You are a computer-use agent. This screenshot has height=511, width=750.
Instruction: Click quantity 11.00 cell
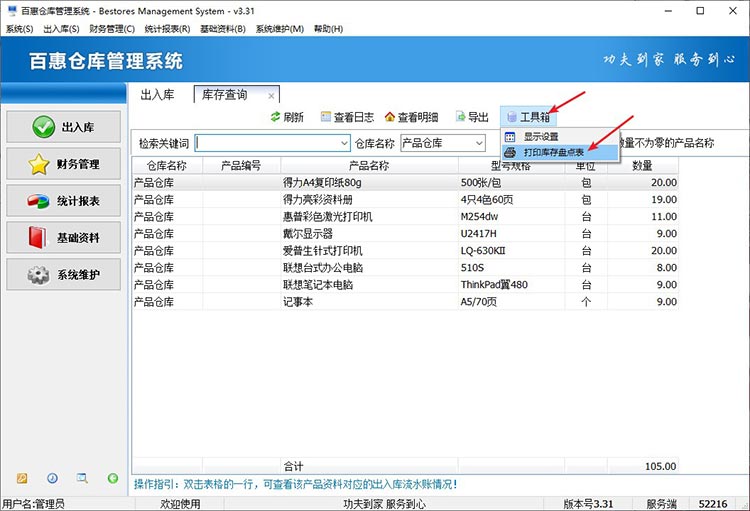(x=643, y=217)
